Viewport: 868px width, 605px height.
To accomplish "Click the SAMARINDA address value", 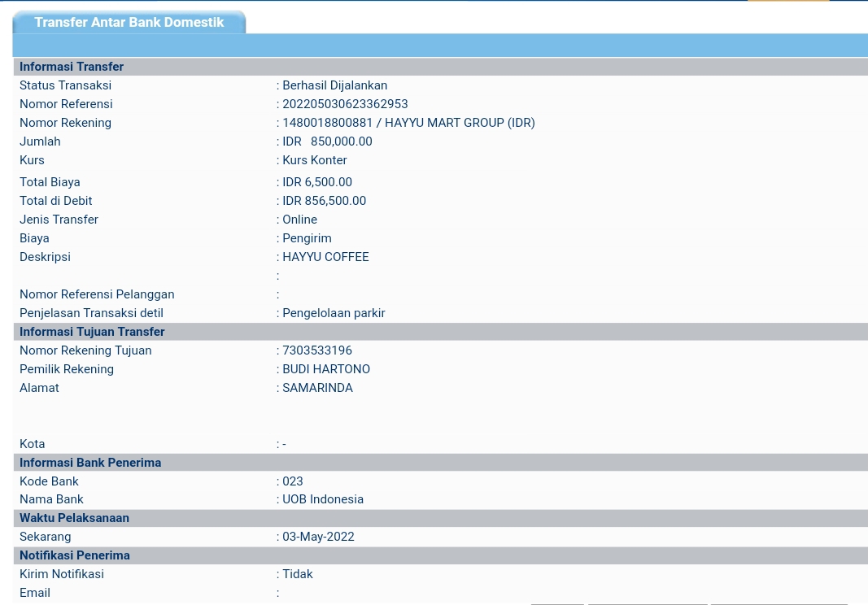I will (317, 388).
